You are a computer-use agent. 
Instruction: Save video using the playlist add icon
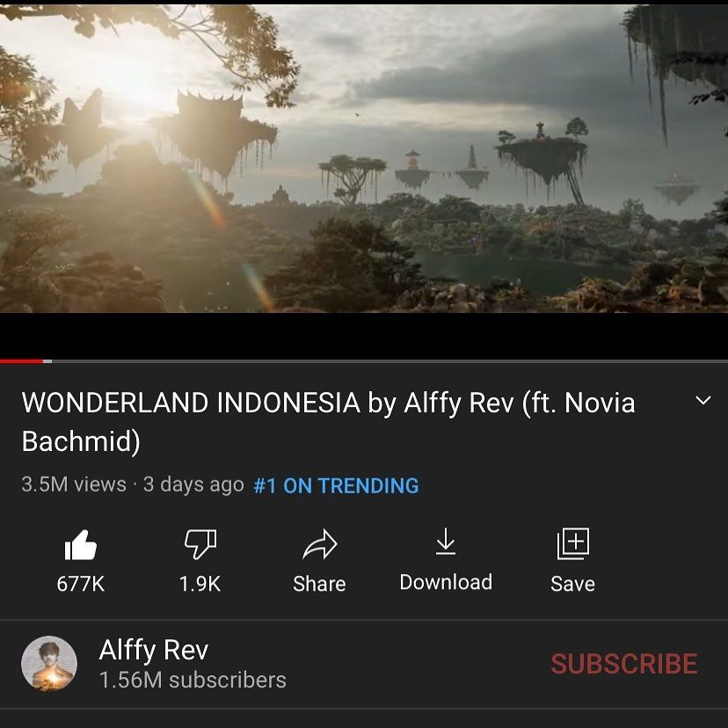573,543
